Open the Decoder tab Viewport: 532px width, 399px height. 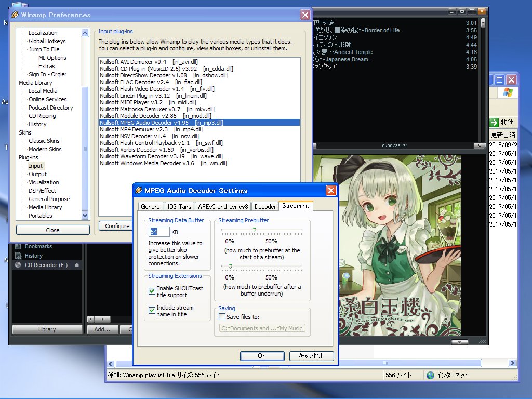[265, 207]
